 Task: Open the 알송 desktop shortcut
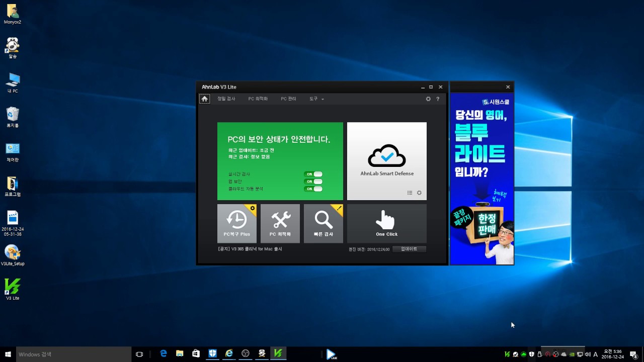[x=13, y=48]
